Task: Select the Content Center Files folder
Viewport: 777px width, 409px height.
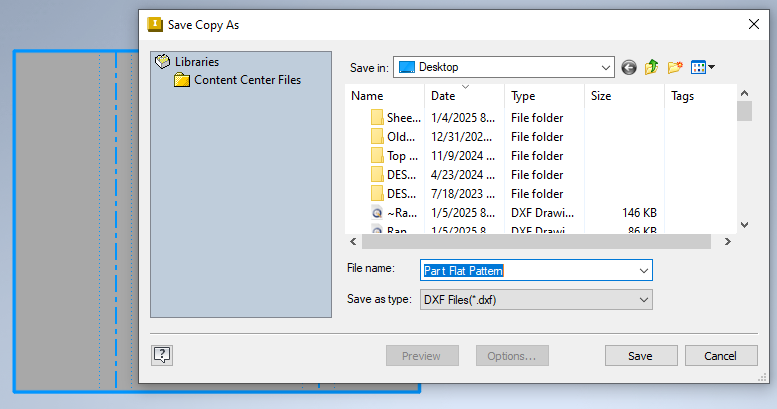Action: point(247,80)
